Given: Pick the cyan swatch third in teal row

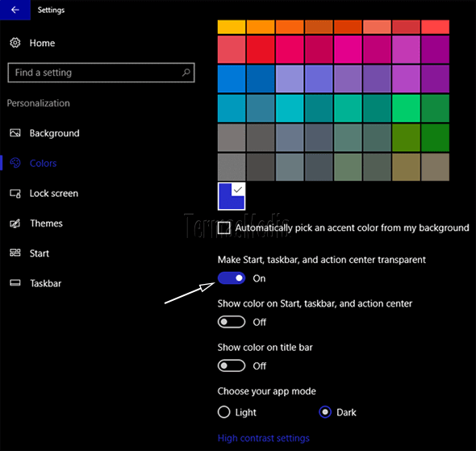Looking at the screenshot, I should tap(290, 108).
